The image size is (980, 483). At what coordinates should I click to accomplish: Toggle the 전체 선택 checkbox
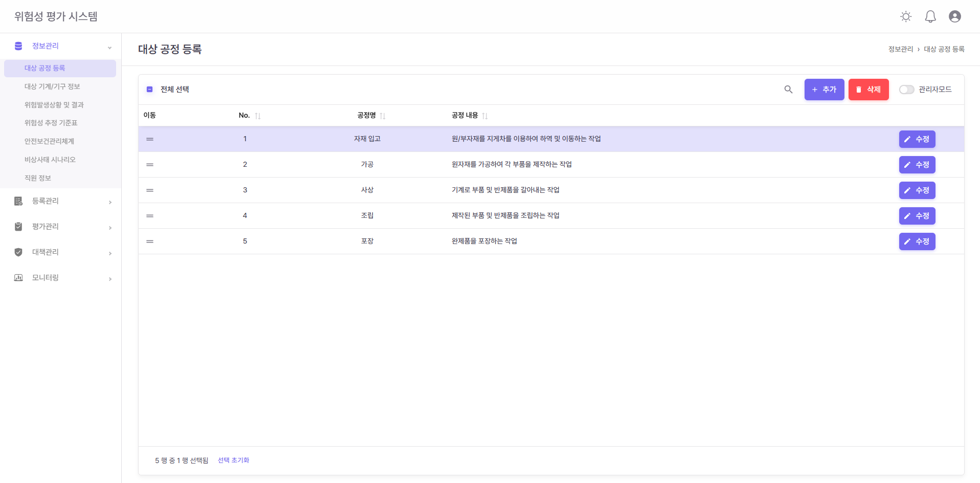tap(150, 90)
